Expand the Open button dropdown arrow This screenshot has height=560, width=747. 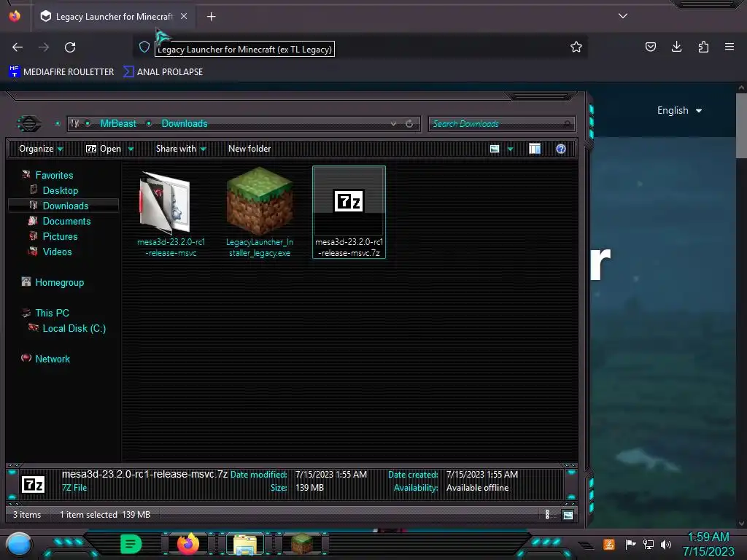click(x=131, y=149)
